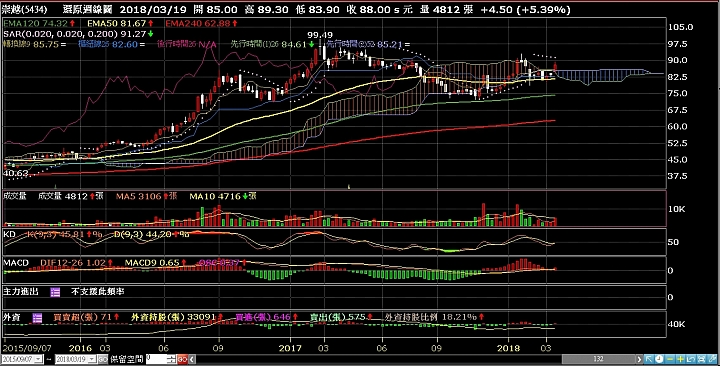Click the 10K volume axis label

tap(677, 209)
